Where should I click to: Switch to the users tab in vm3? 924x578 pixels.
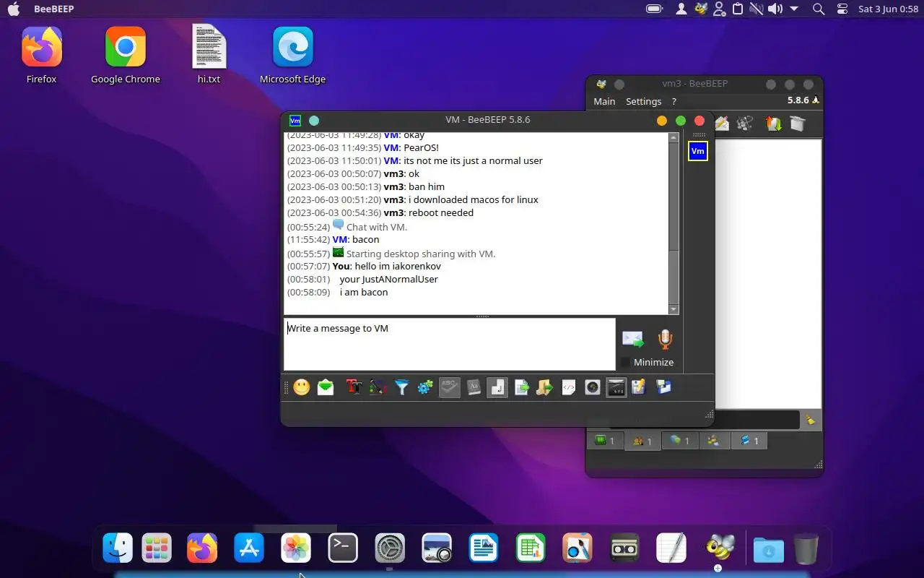[x=642, y=441]
